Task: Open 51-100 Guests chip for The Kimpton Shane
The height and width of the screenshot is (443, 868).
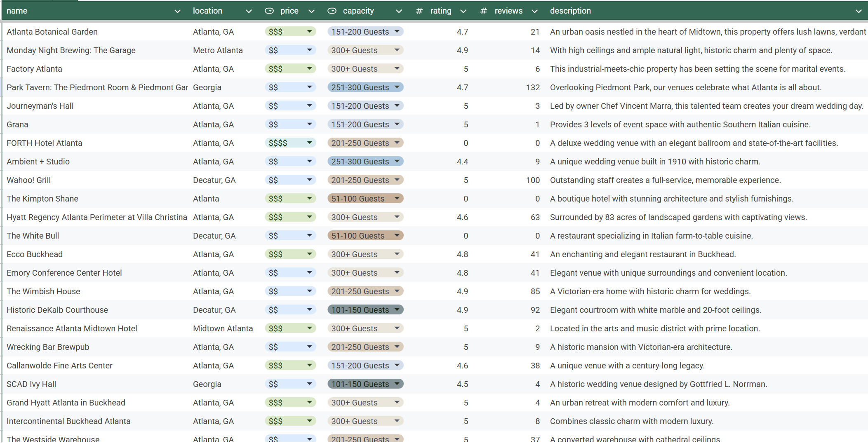Action: click(365, 199)
